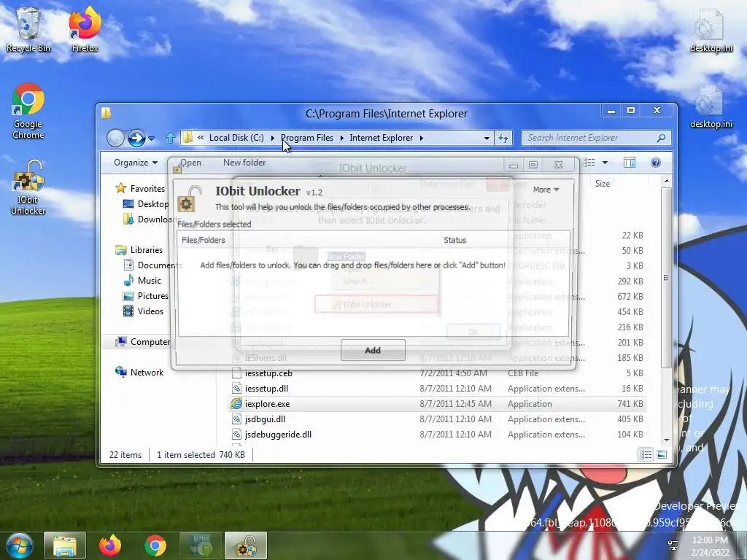Open the Start menu orb

coord(18,545)
